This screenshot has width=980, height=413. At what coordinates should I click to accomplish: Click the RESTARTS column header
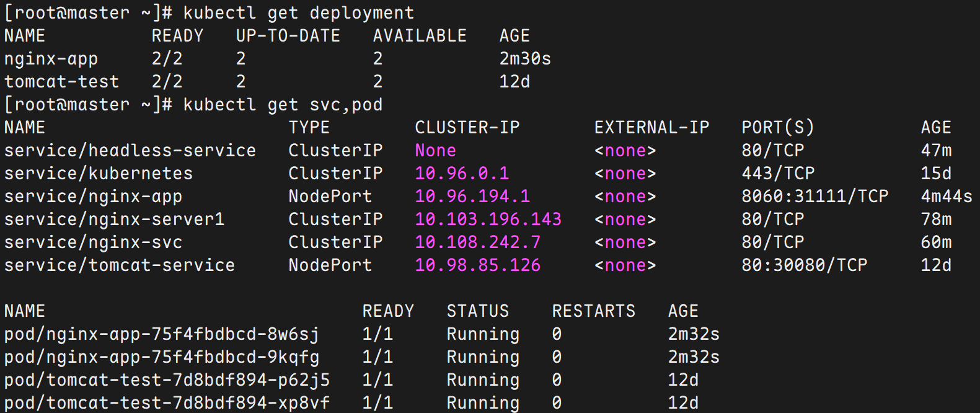pos(594,311)
